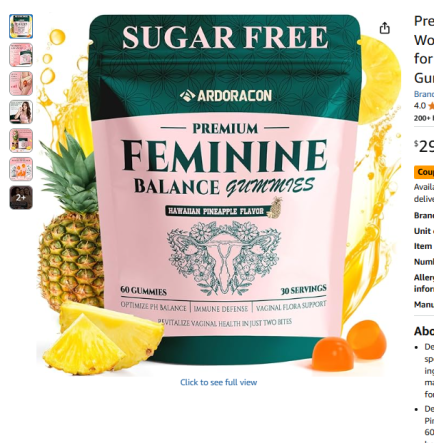This screenshot has width=434, height=443.
Task: Open the dark 2+ more images thumbnail
Action: 21,198
